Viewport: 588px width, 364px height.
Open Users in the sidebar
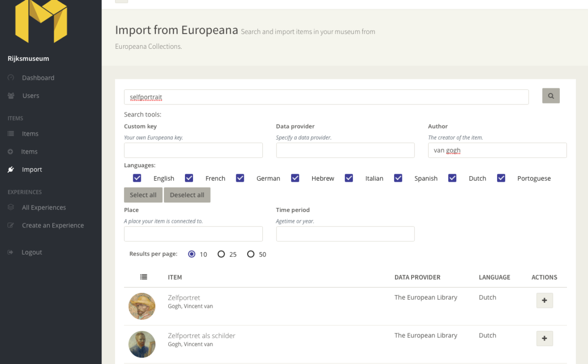(x=31, y=95)
